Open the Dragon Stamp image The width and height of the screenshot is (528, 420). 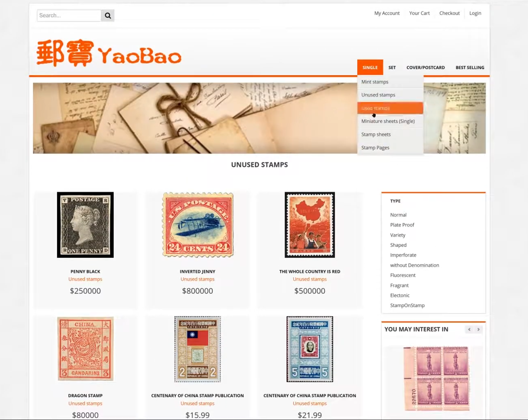[x=85, y=349]
